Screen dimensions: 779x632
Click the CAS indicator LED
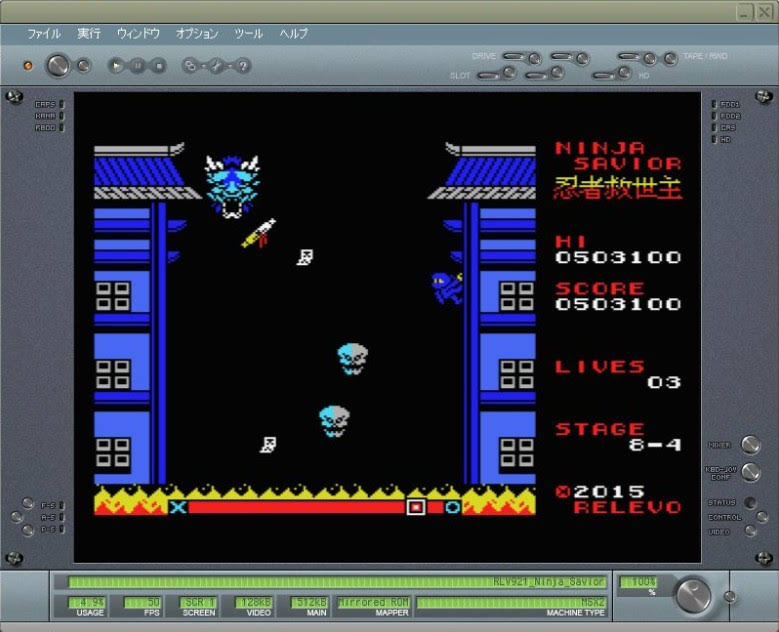714,128
